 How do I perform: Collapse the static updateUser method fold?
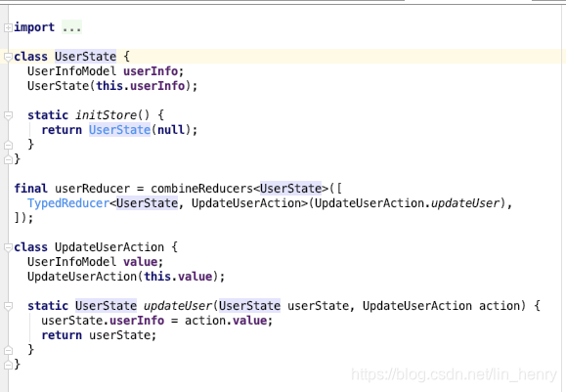pos(8,306)
